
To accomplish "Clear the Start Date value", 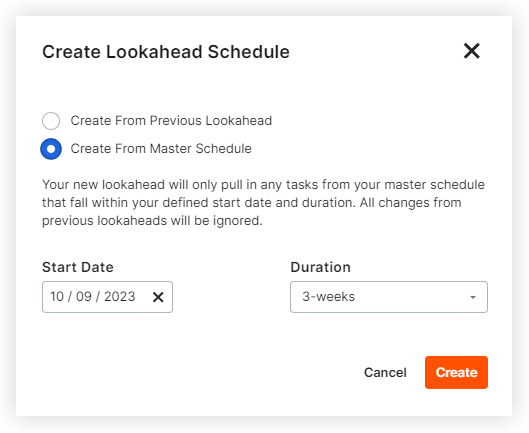I will coord(158,297).
